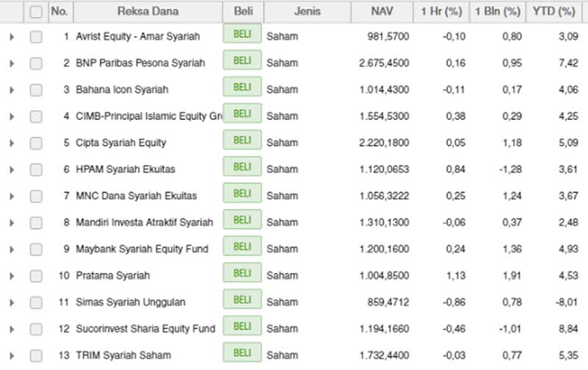
Task: Expand the Simas Syariah Unggulan row
Action: [x=12, y=302]
